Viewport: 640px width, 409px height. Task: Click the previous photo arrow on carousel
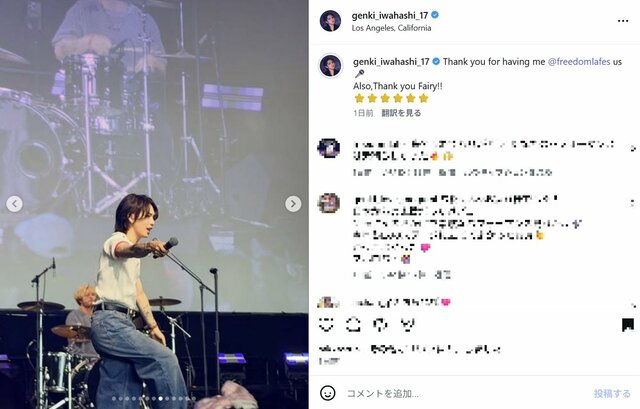point(14,204)
